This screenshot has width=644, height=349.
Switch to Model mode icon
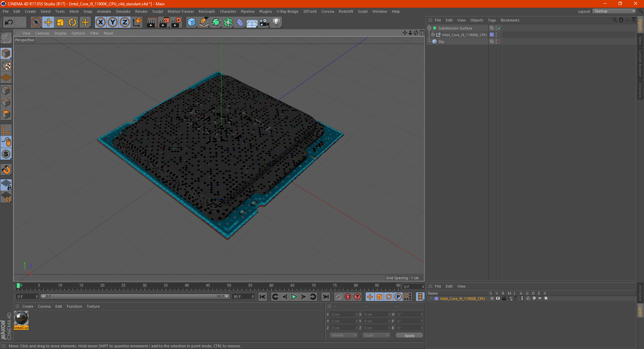tap(6, 54)
